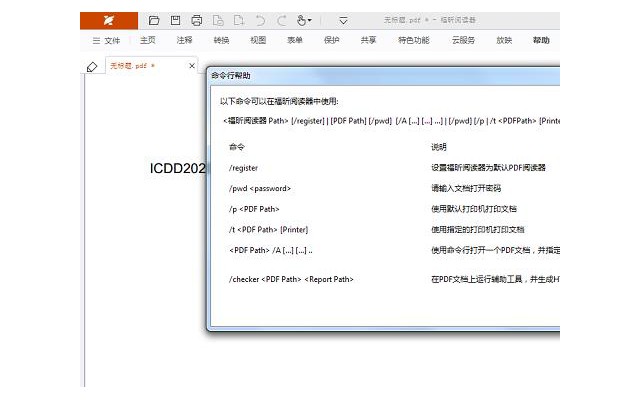The width and height of the screenshot is (640, 400).
Task: Switch to the 注释 ribbon tab
Action: tap(184, 40)
